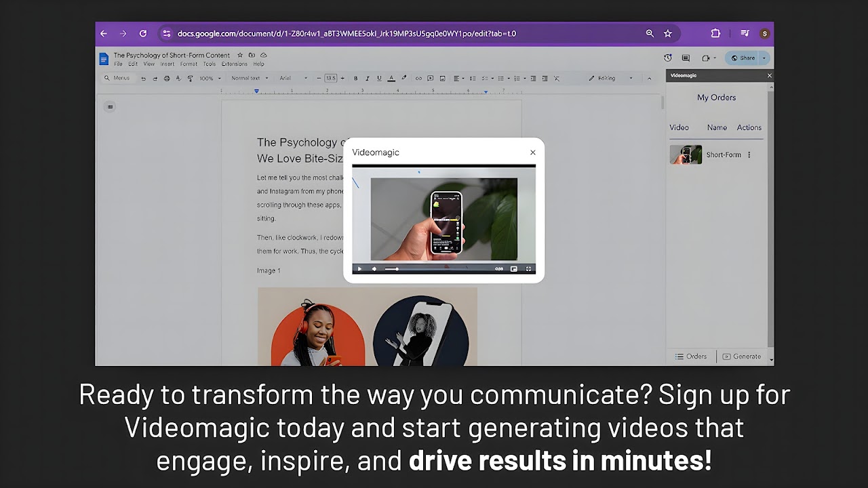Open the browser media control icon
The image size is (868, 488).
click(745, 33)
